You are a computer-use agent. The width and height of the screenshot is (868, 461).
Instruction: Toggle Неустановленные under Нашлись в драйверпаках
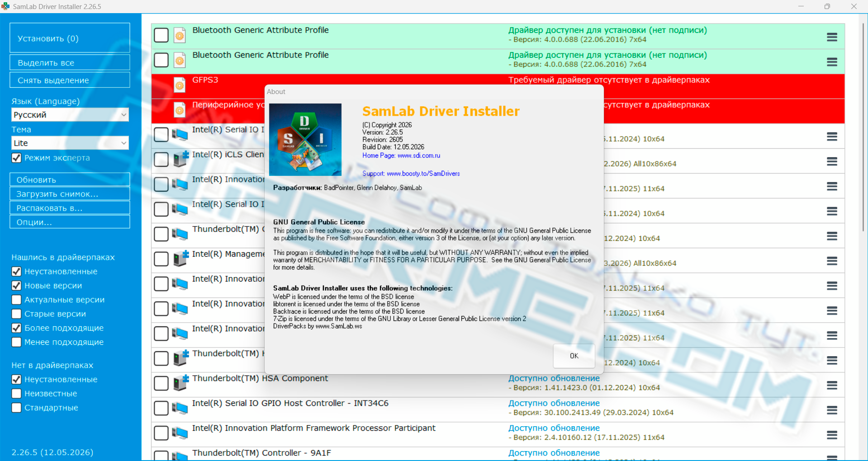(16, 272)
